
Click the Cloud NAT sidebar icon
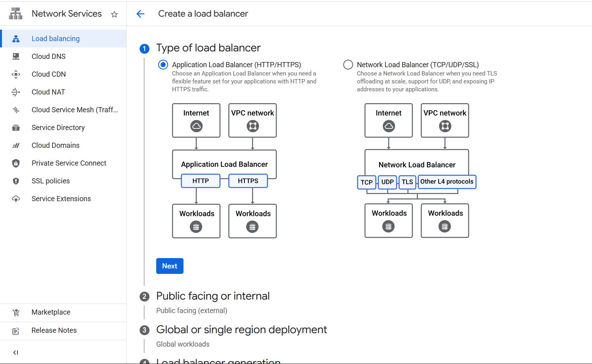coord(16,92)
